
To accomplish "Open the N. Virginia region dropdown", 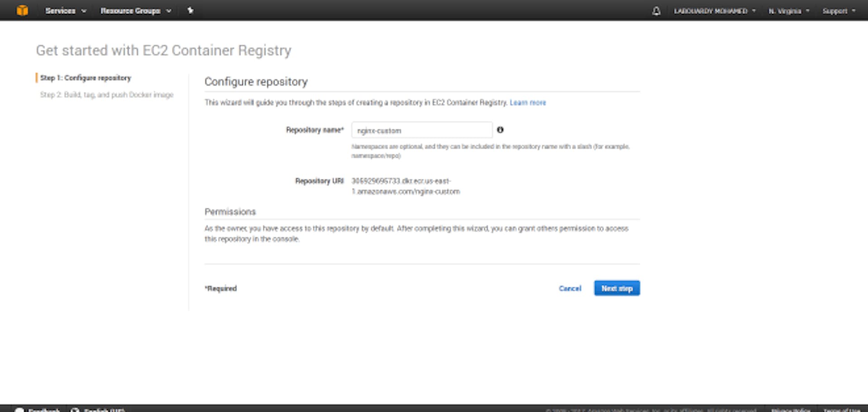I will (x=788, y=11).
